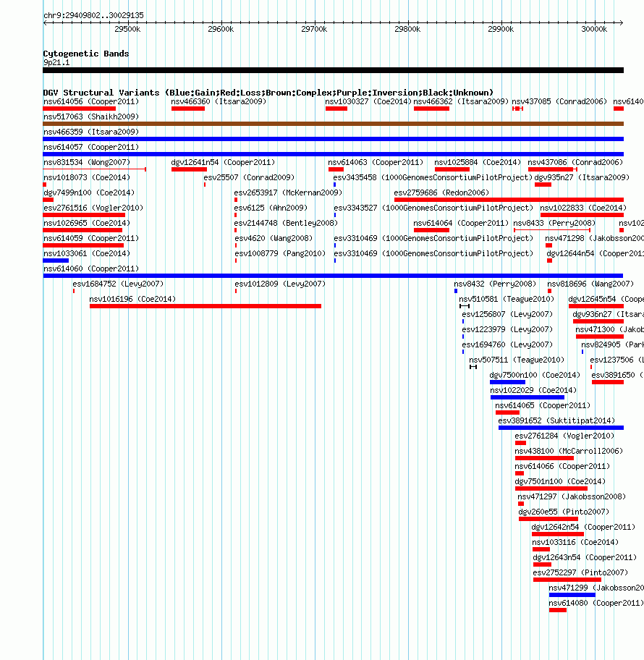Open dgv260e55 (Pinto2007) variant
This screenshot has width=644, height=660.
click(564, 511)
